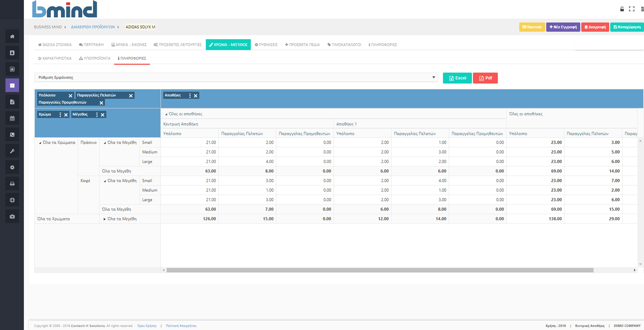
Task: Click the horizontal scrollbar thumb of the grid
Action: pyautogui.click(x=380, y=270)
